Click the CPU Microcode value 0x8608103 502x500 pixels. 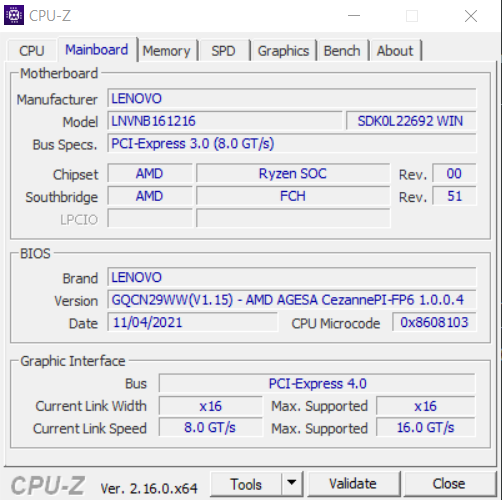click(x=434, y=322)
